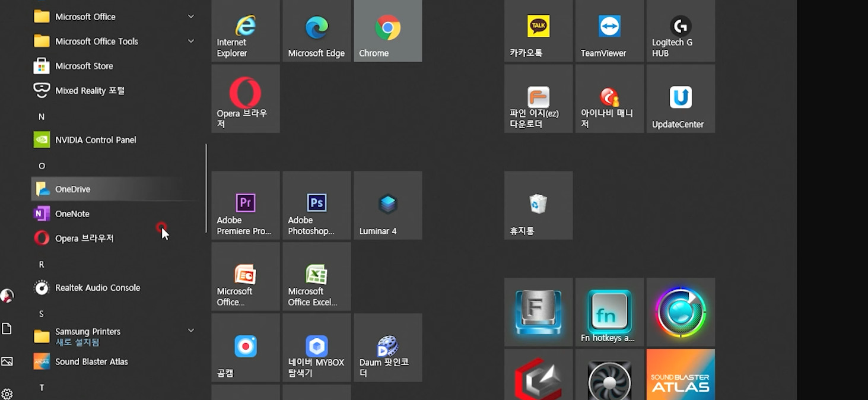Launch NVIDIA Control Panel from the list

tap(114, 140)
